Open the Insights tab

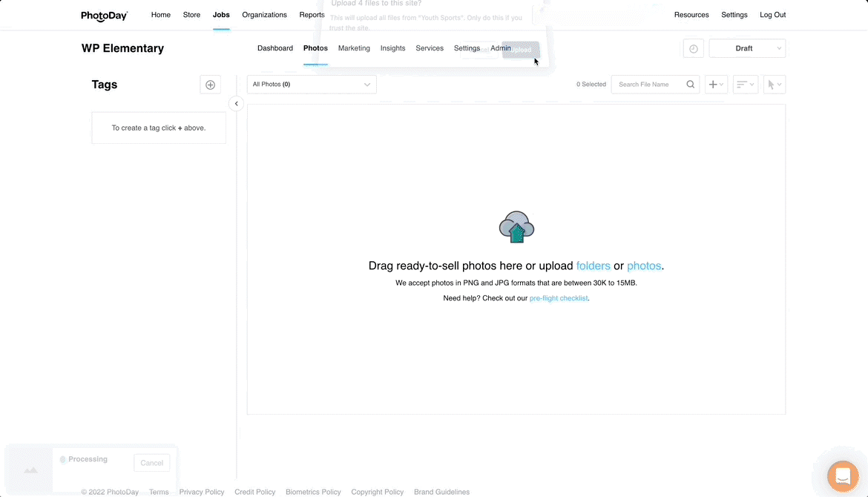[392, 48]
